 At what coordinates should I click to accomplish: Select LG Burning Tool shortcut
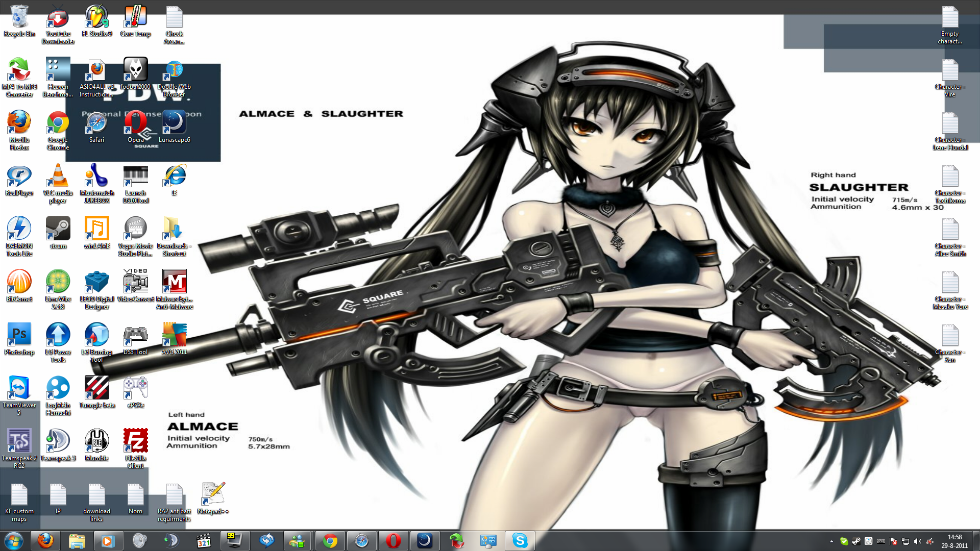click(x=97, y=343)
